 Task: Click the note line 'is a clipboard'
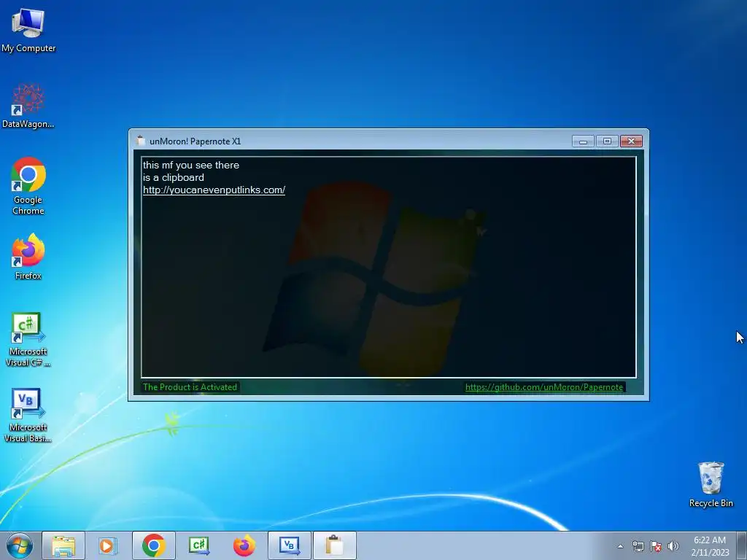tap(174, 177)
